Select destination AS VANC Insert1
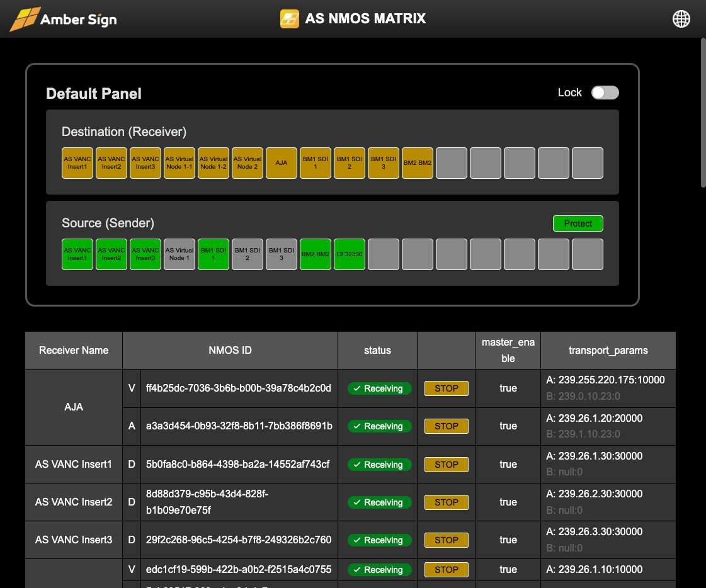Image resolution: width=706 pixels, height=588 pixels. [x=77, y=163]
